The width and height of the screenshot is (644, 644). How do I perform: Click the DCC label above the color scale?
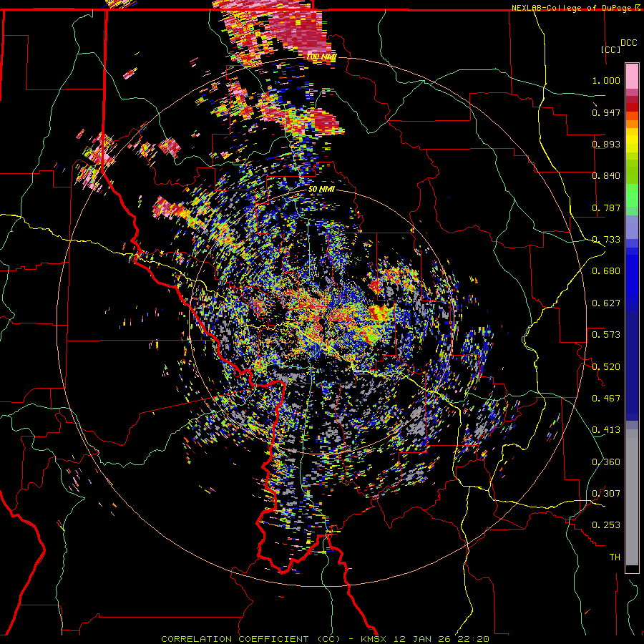coord(628,43)
